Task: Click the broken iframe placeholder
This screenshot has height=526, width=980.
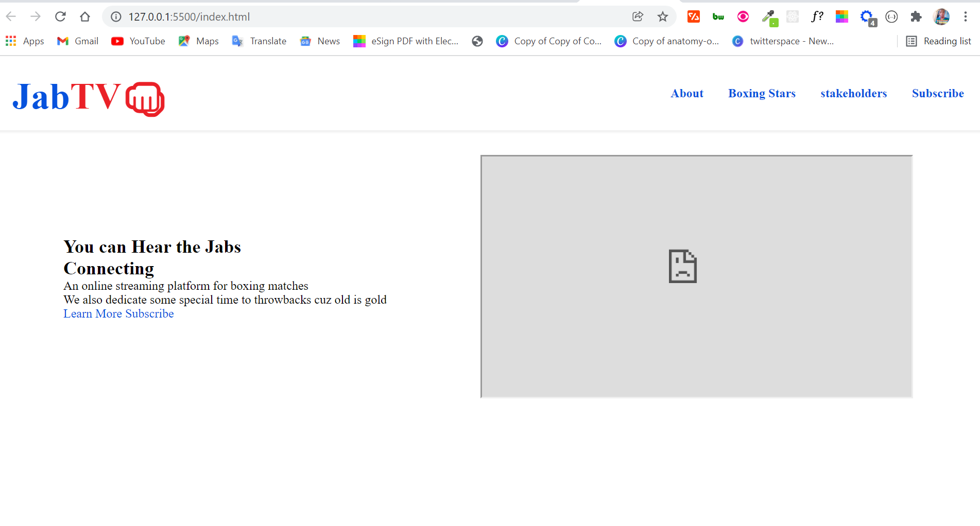Action: pos(696,276)
